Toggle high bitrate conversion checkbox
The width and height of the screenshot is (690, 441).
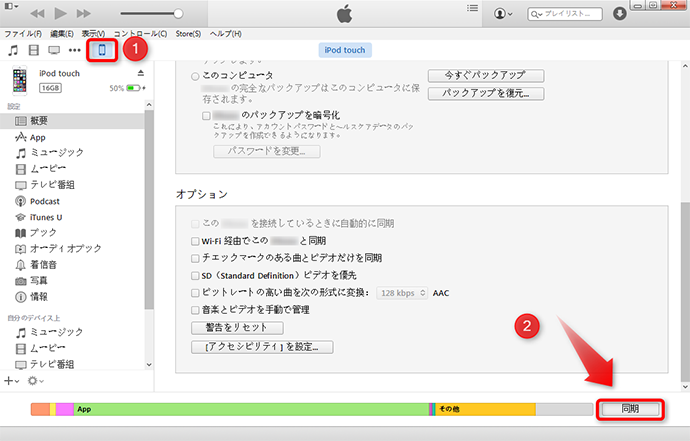coord(195,293)
